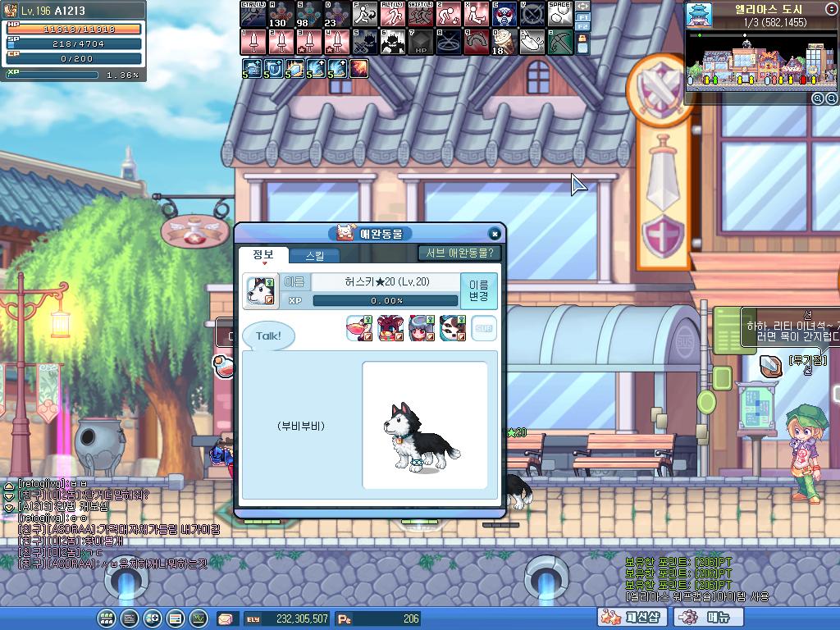This screenshot has height=630, width=840.
Task: Open the grid menu icon on bottom bar
Action: tap(107, 619)
